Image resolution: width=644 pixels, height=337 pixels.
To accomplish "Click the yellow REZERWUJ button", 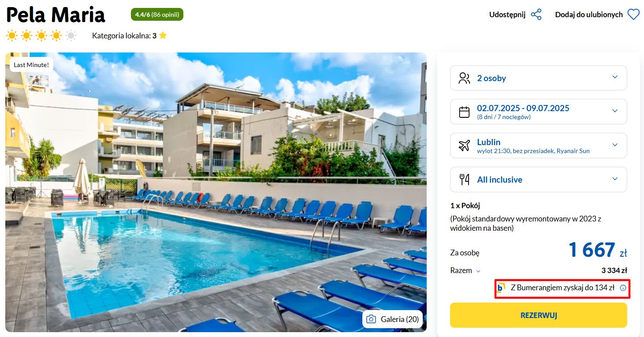I will coord(538,315).
